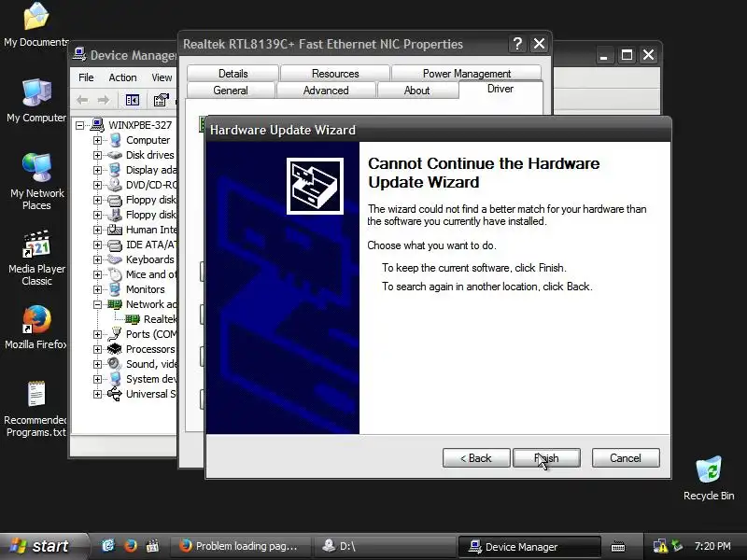Click the Forward arrow in Device Manager toolbar

(104, 100)
